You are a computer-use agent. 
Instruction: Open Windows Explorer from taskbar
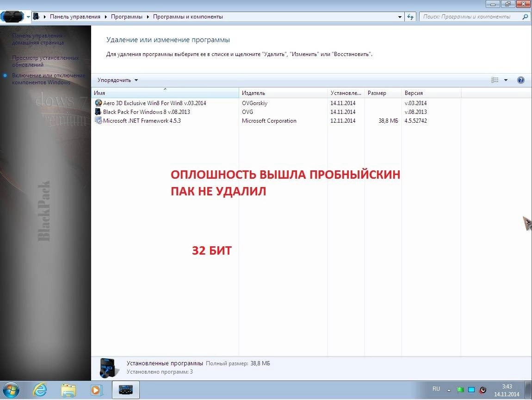[68, 390]
